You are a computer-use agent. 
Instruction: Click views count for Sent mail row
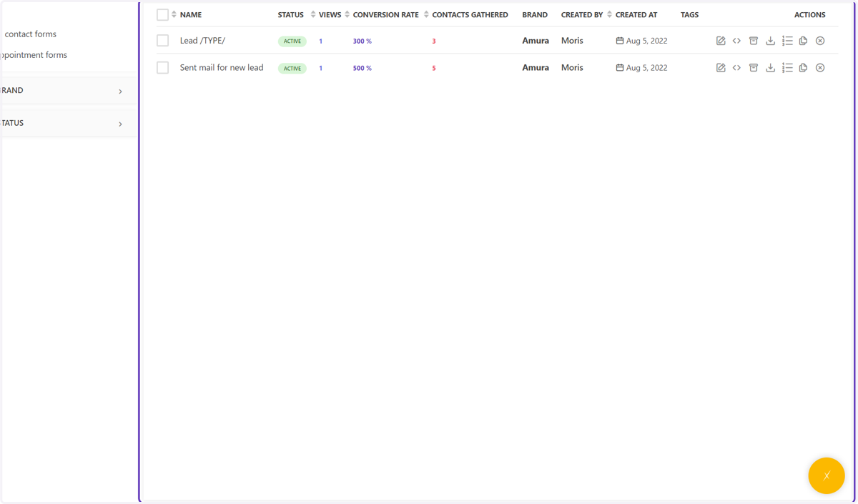[320, 69]
